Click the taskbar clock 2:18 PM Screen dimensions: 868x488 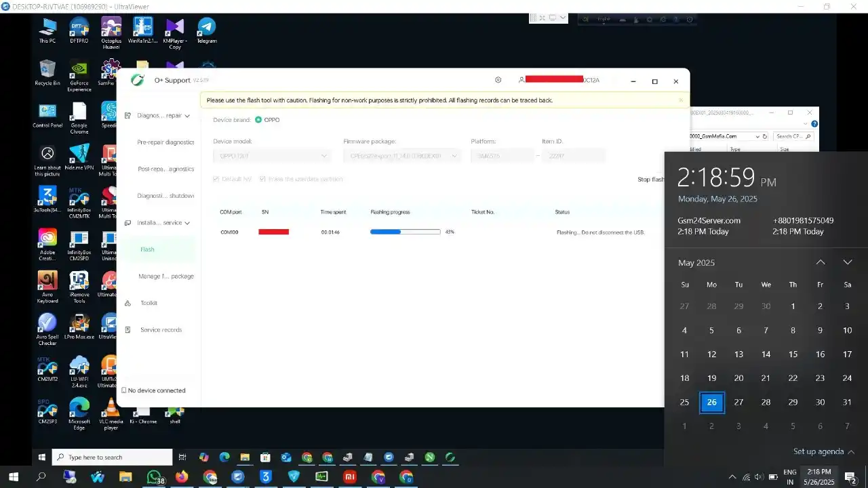tap(819, 477)
